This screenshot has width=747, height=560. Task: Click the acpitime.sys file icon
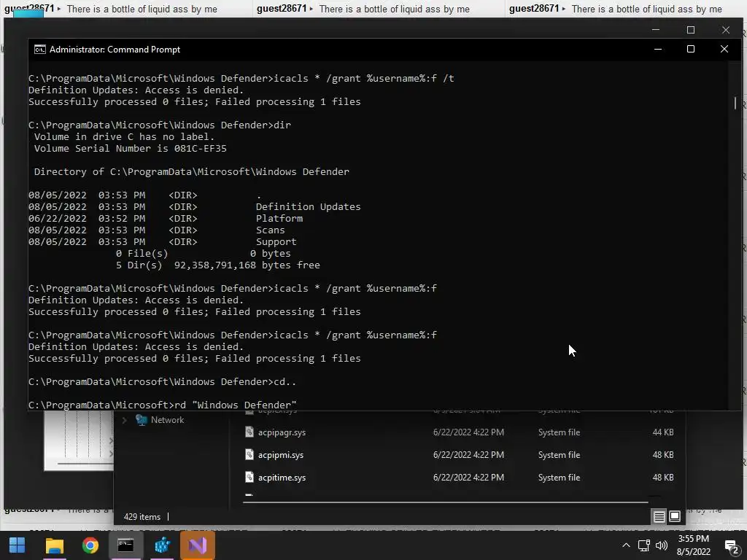[249, 477]
